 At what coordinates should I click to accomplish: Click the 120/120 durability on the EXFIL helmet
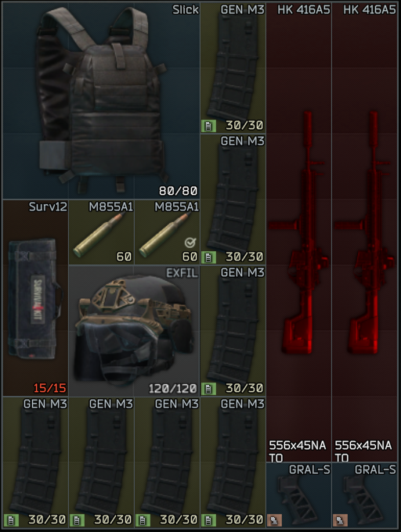pos(173,389)
